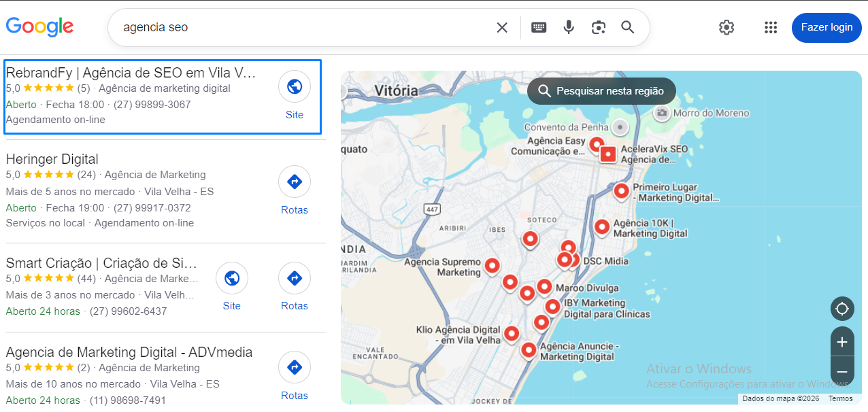Open the Google apps grid

point(771,27)
